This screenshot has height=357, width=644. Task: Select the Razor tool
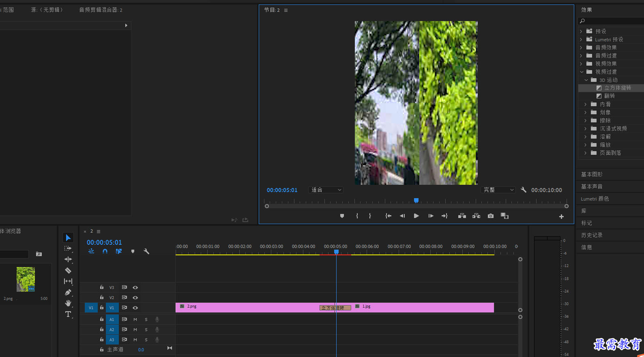68,270
